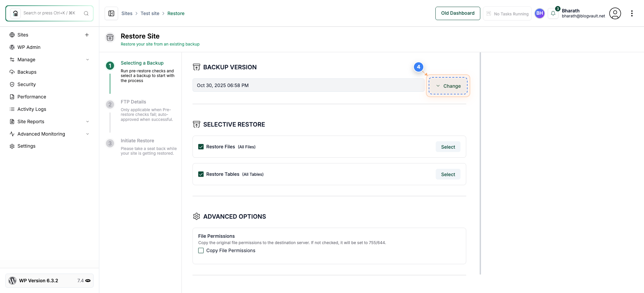
Task: Uncheck the Restore Tables checkbox
Action: pyautogui.click(x=201, y=174)
